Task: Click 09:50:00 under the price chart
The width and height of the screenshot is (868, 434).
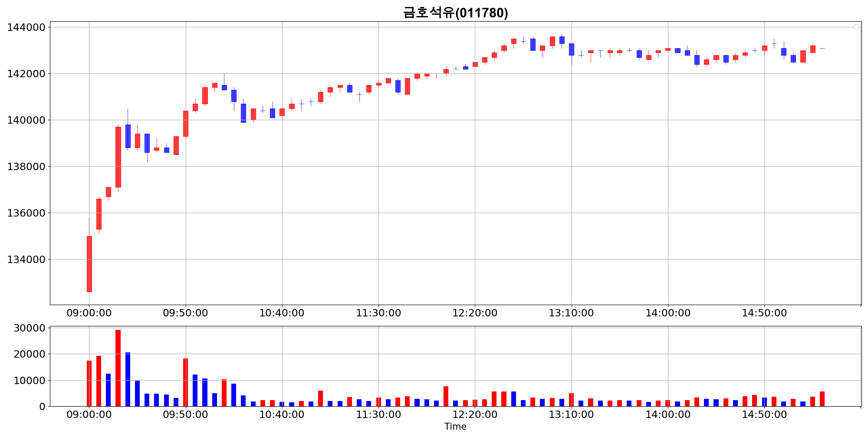Action: click(x=185, y=313)
